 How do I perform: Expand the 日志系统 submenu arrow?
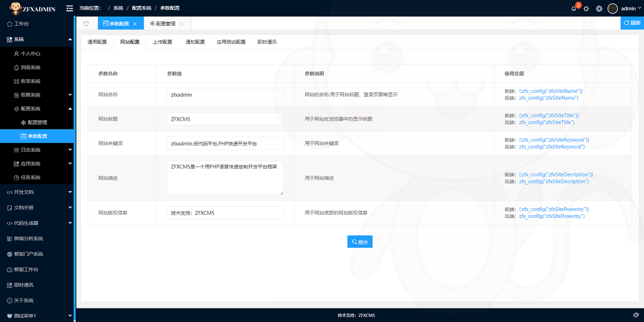coord(70,150)
